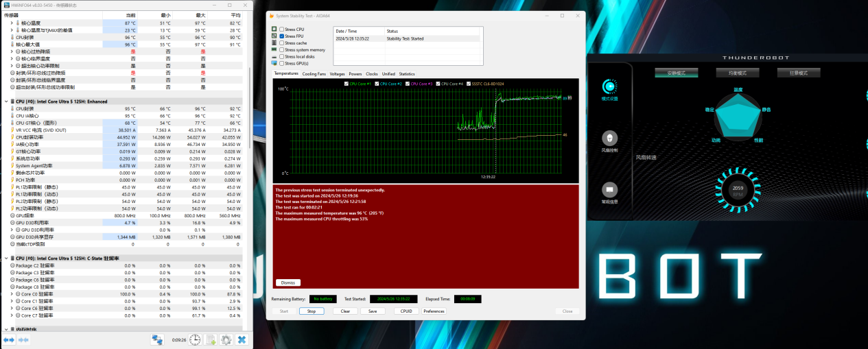Uncheck the Stress FPU checkbox
The height and width of the screenshot is (349, 868).
(282, 36)
